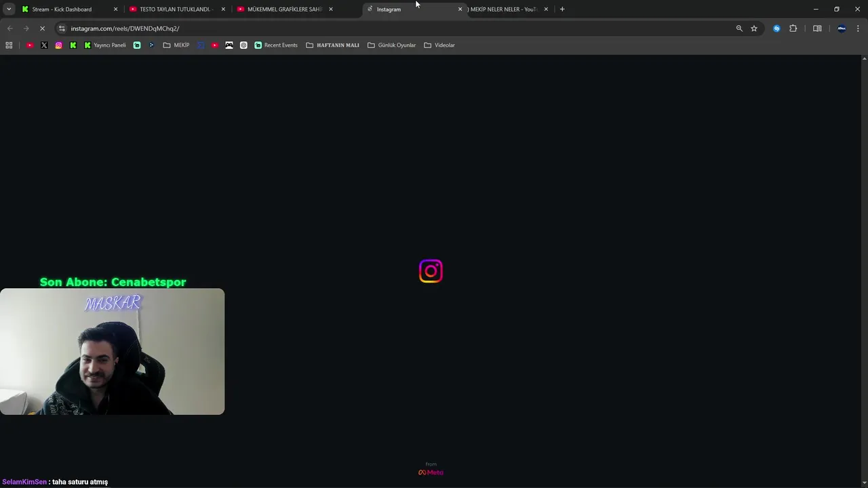View site information icon in address bar

click(x=62, y=28)
